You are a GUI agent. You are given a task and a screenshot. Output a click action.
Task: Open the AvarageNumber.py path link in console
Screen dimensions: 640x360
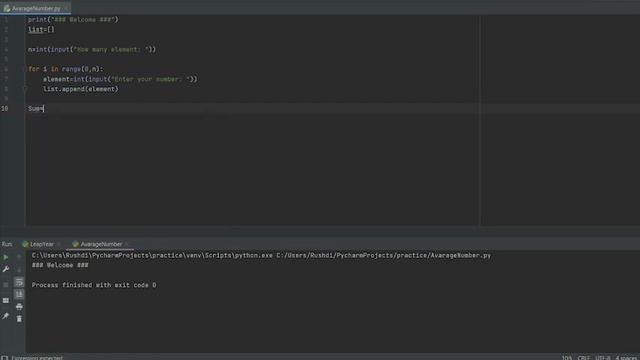(x=383, y=256)
